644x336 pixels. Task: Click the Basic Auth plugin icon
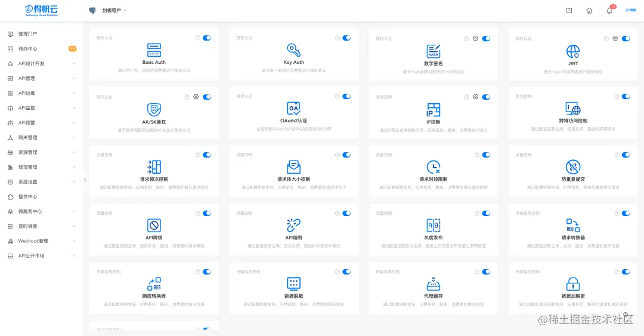click(x=154, y=50)
